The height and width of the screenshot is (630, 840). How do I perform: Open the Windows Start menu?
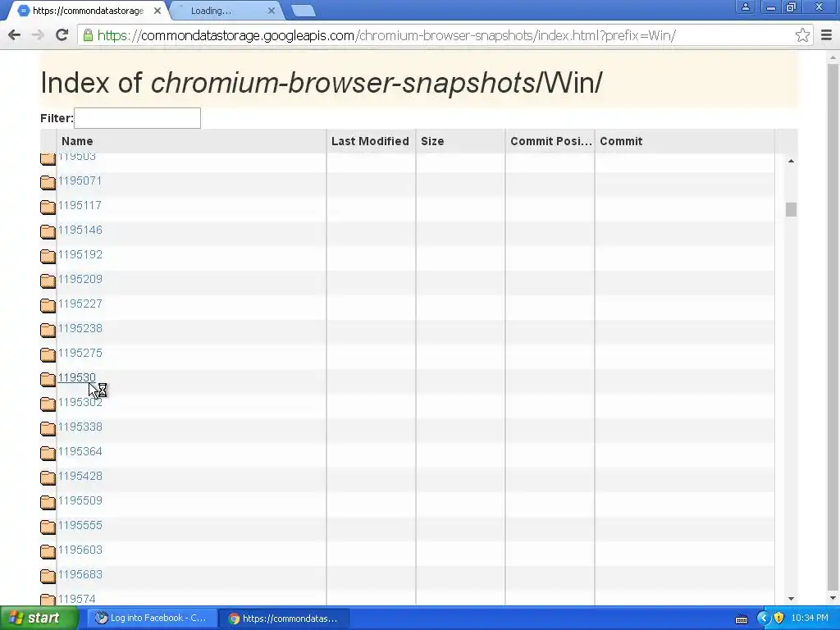pos(39,619)
